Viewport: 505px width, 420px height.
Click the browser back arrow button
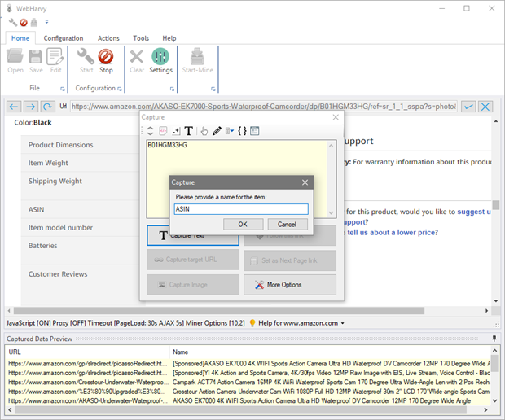tap(13, 107)
